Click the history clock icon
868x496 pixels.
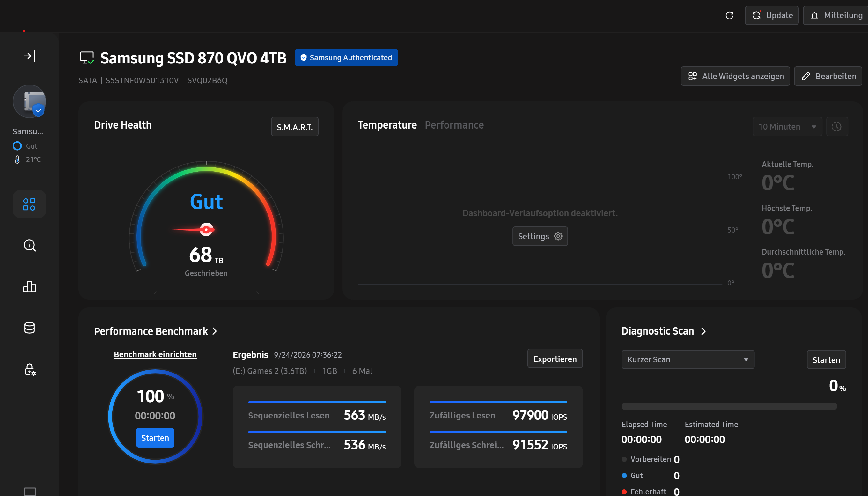tap(837, 127)
